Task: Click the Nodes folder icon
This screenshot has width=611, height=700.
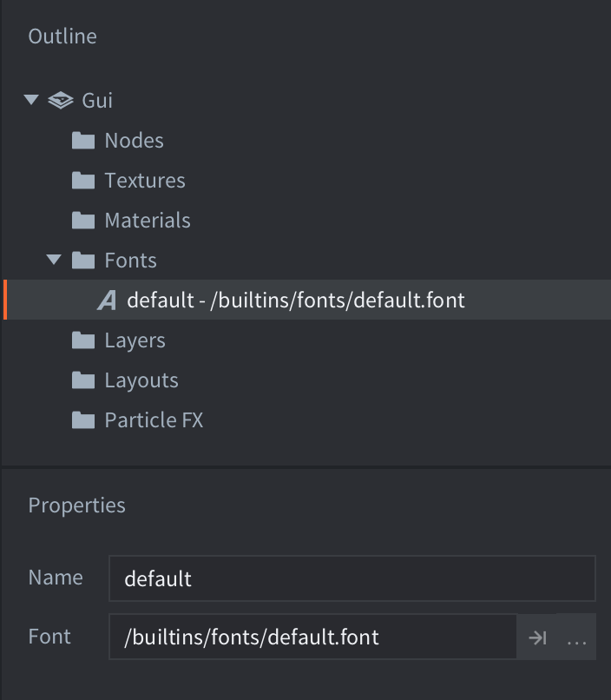Action: (x=82, y=140)
